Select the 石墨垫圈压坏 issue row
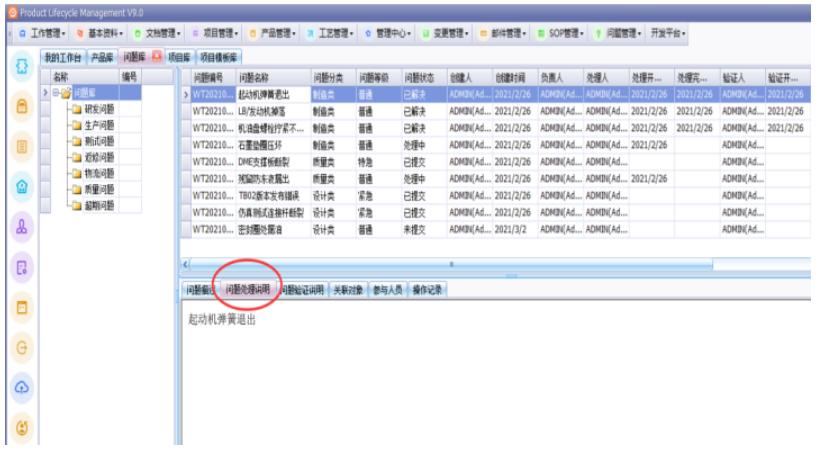 point(496,145)
